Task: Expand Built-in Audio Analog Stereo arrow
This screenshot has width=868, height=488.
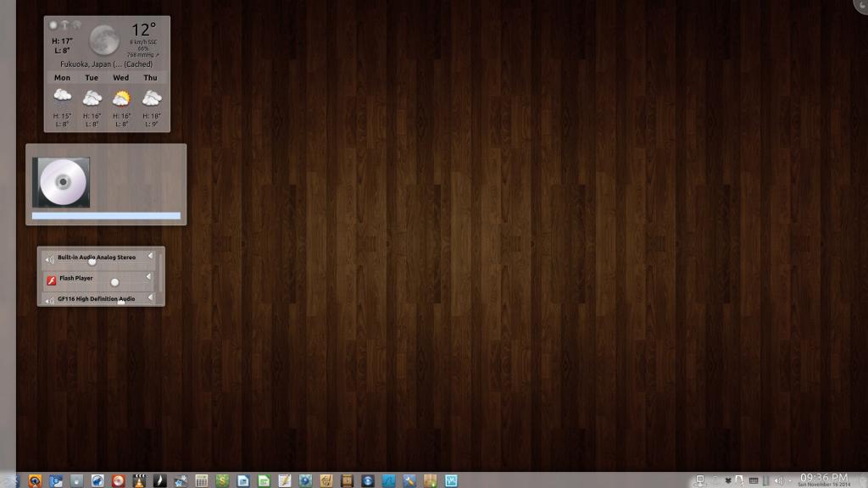Action: (x=150, y=256)
